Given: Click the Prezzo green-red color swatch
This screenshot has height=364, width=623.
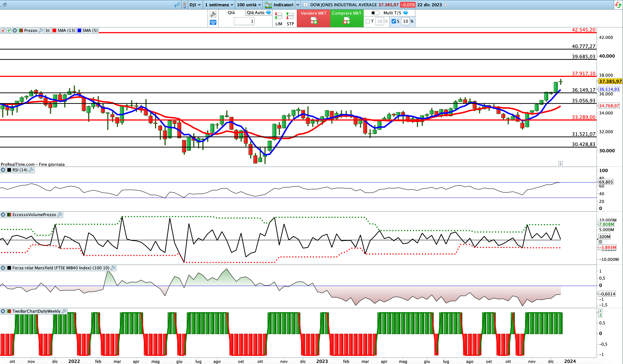Looking at the screenshot, I should pos(21,30).
